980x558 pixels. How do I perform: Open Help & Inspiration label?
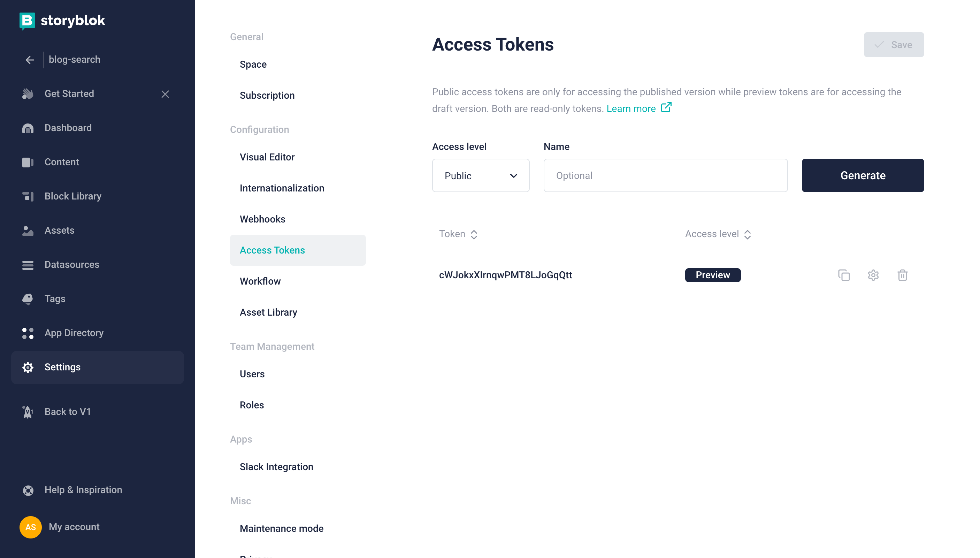pyautogui.click(x=83, y=490)
